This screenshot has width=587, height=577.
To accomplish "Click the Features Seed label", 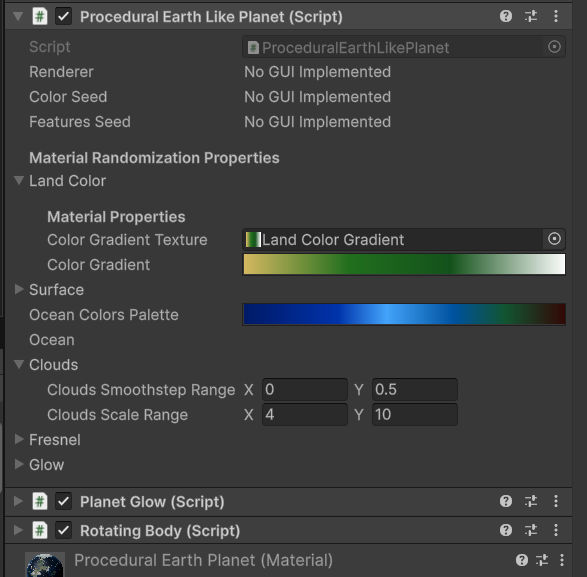I will point(80,122).
